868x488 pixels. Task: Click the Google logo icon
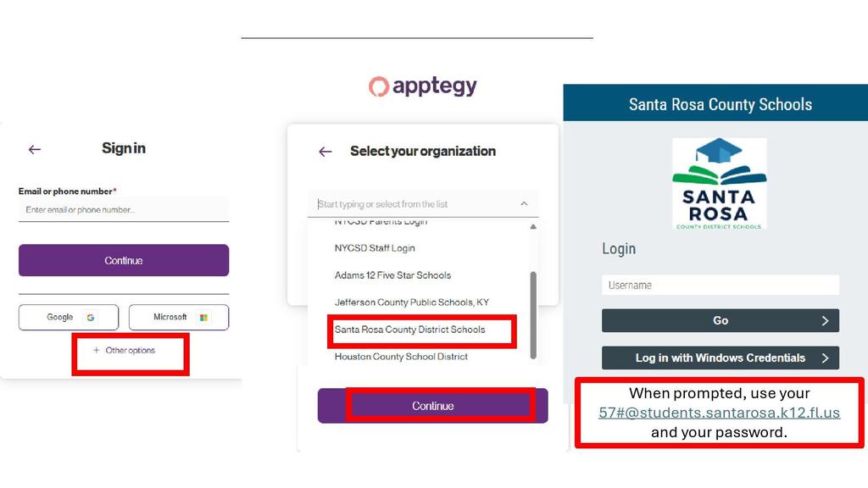[90, 318]
